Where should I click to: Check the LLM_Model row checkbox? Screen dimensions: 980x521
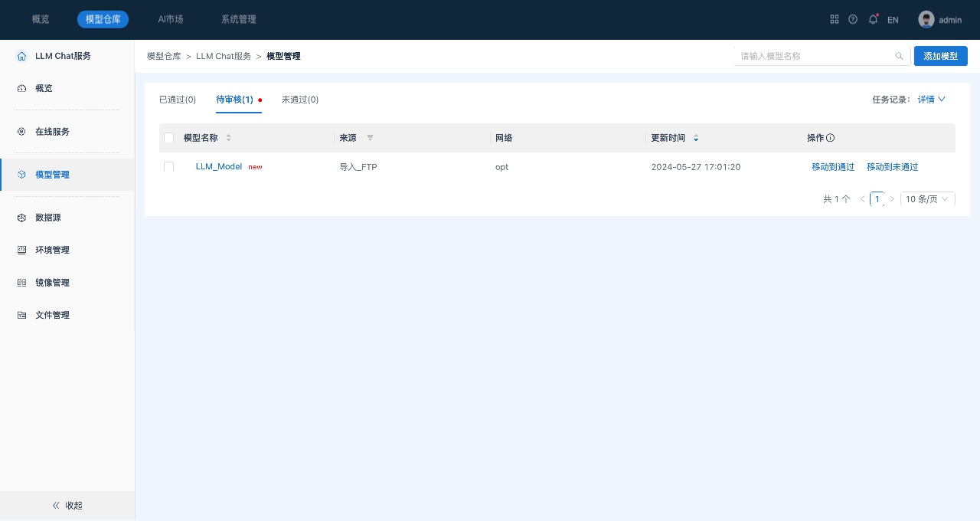tap(169, 167)
